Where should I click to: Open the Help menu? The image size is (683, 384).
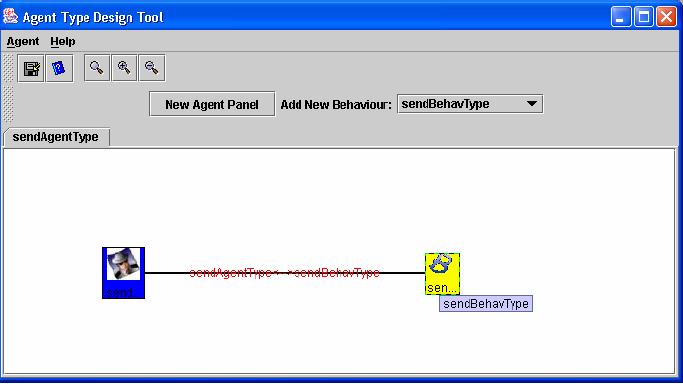click(63, 41)
